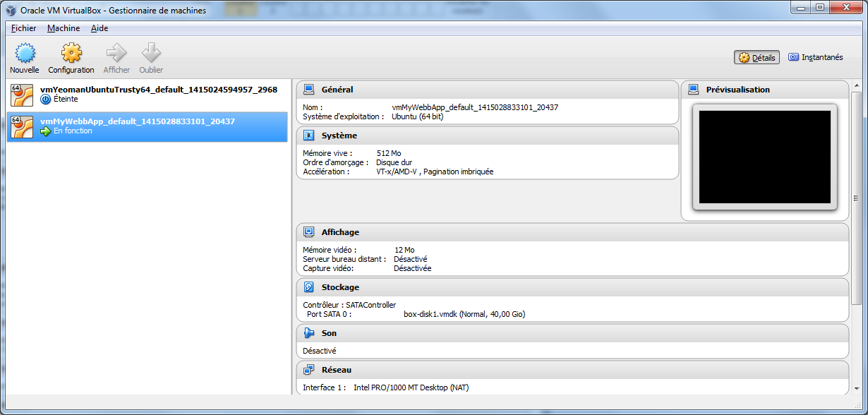Click the VirtualBox title bar icon
Viewport: 868px width, 415px height.
pos(11,10)
